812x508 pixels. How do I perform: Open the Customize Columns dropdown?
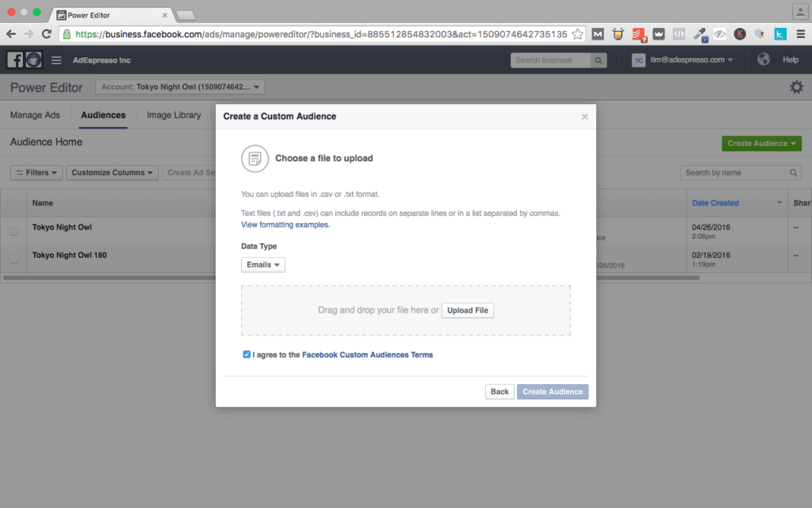coord(111,172)
